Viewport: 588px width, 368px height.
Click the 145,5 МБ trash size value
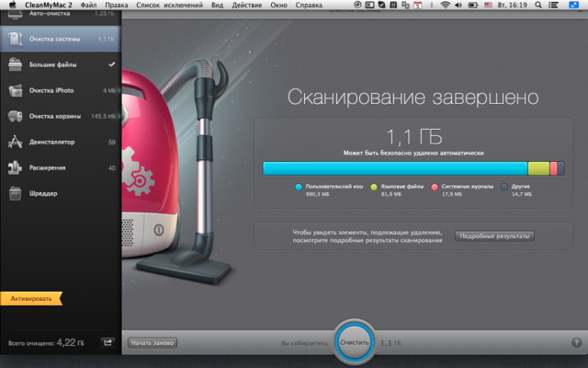point(104,117)
